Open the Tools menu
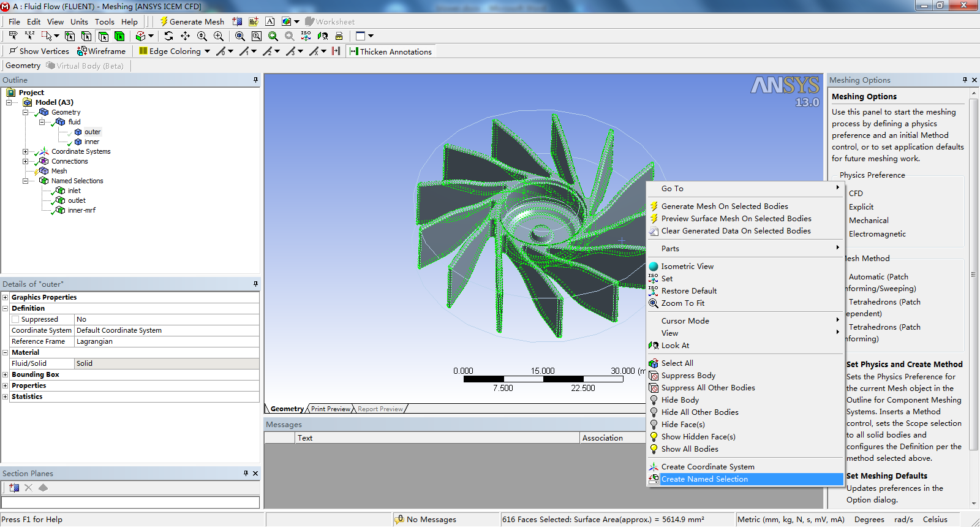 104,21
